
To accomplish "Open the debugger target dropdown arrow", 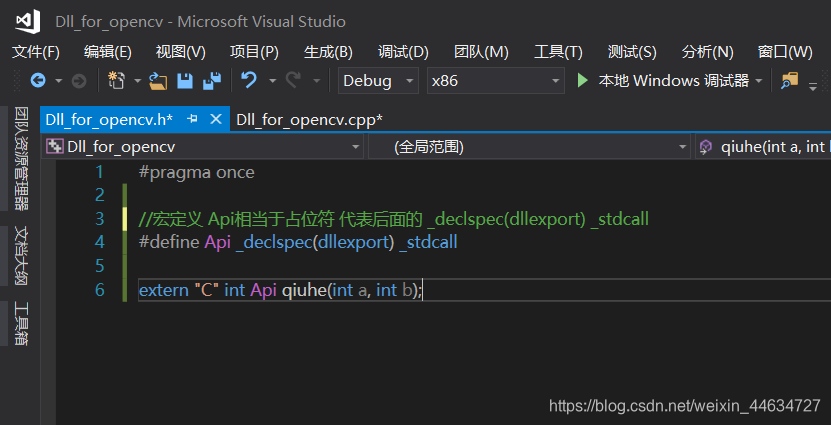I will coord(758,81).
